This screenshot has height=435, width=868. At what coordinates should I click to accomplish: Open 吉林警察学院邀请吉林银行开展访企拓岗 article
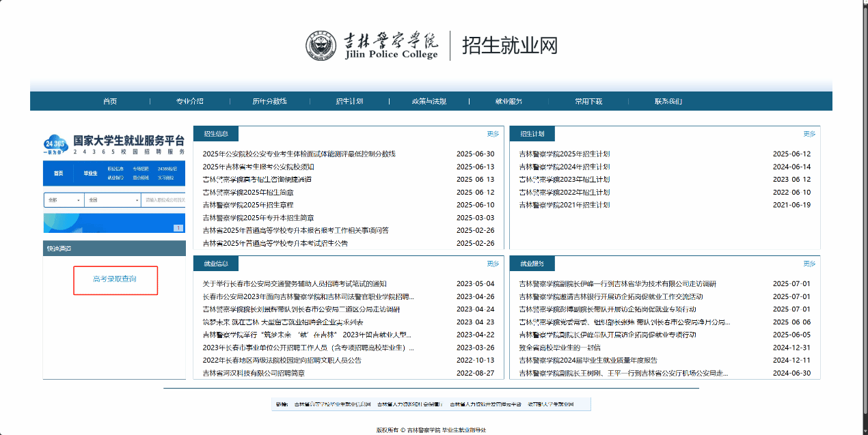coord(611,297)
